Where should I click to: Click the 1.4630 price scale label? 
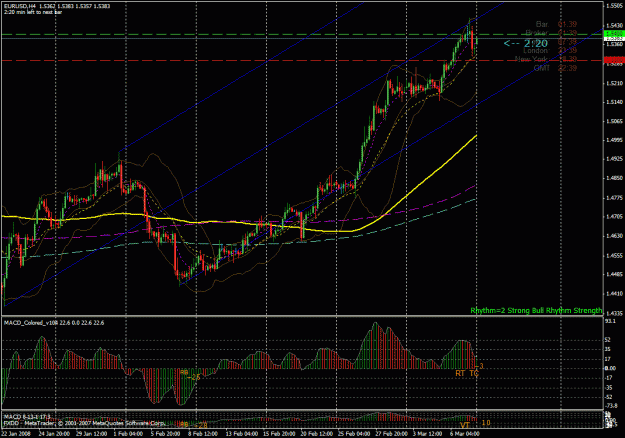[614, 236]
